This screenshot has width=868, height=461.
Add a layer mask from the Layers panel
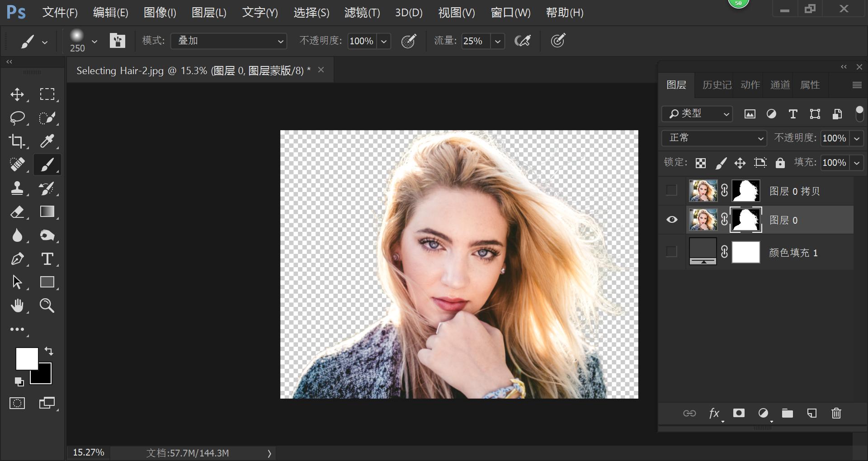coord(739,413)
